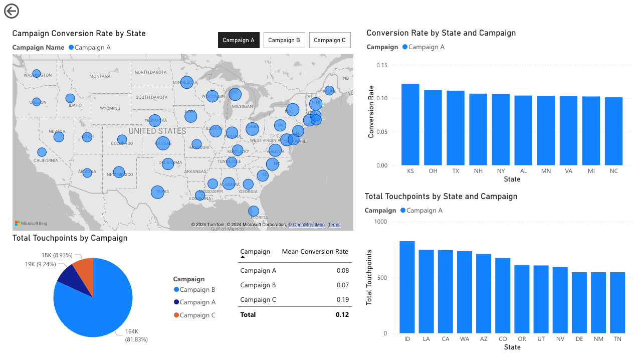
Task: Click the NC bar in conversion chart
Action: pyautogui.click(x=614, y=131)
